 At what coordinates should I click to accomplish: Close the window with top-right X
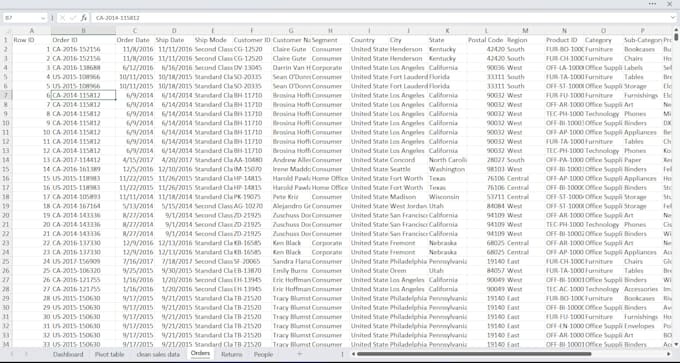point(670,4)
